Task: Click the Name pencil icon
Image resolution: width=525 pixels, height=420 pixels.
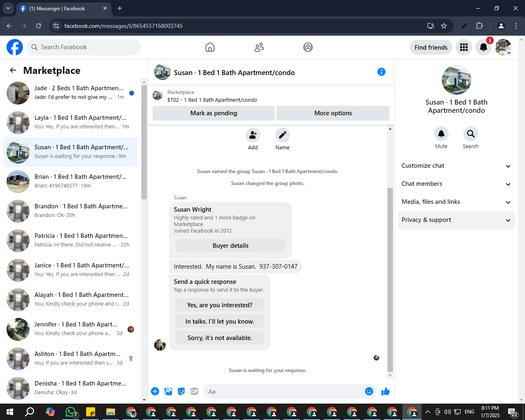Action: point(283,135)
